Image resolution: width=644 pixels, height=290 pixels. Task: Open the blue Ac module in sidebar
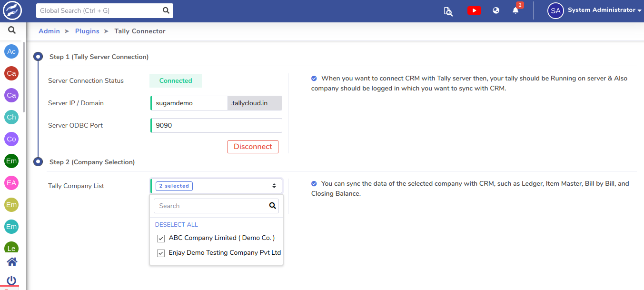pyautogui.click(x=11, y=51)
